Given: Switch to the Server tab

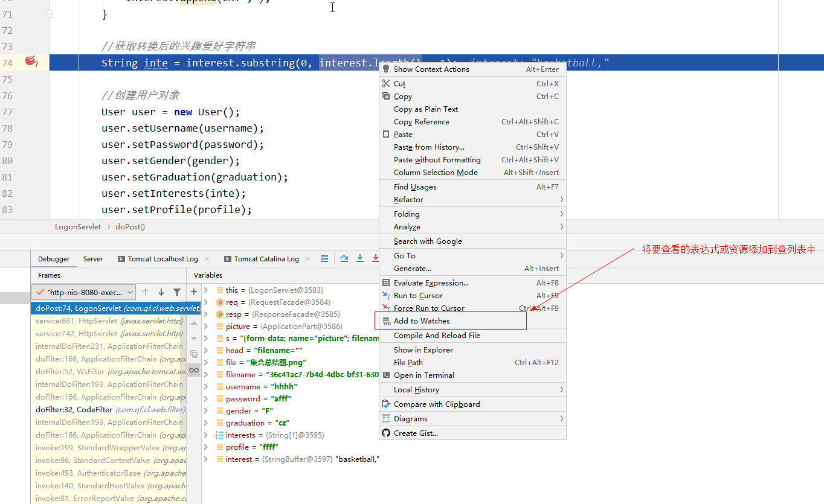Looking at the screenshot, I should click(93, 259).
